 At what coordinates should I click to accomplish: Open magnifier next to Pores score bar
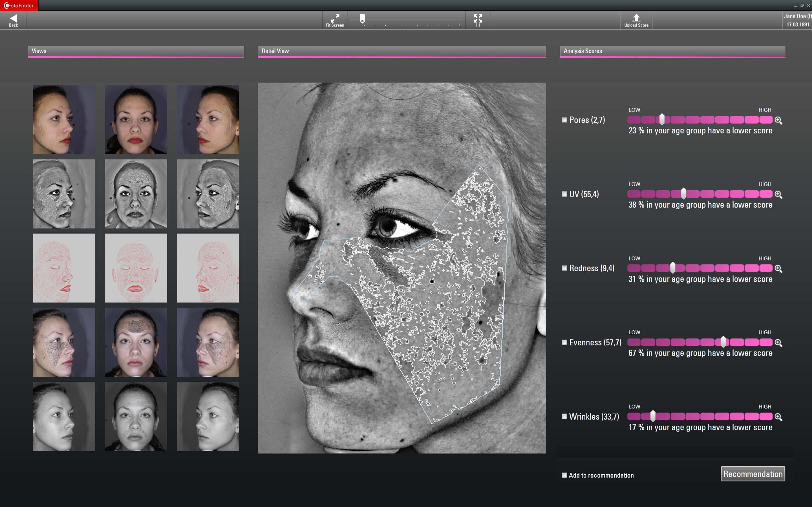click(x=778, y=120)
